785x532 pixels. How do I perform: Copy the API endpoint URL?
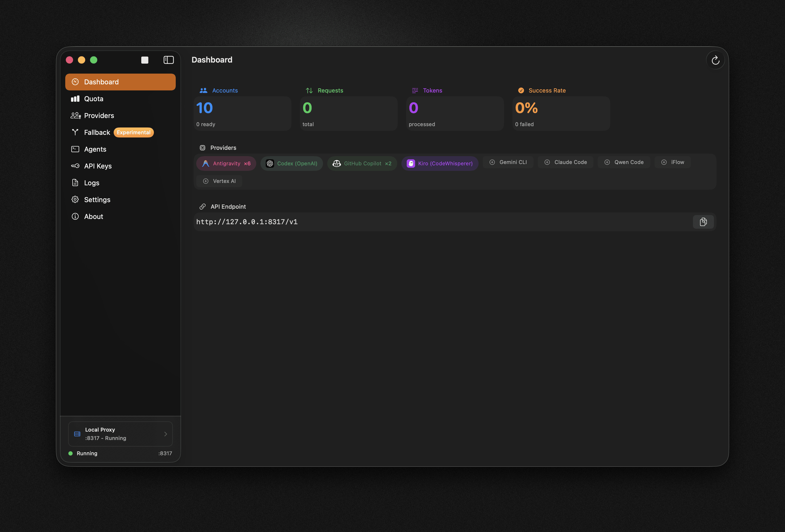[703, 222]
